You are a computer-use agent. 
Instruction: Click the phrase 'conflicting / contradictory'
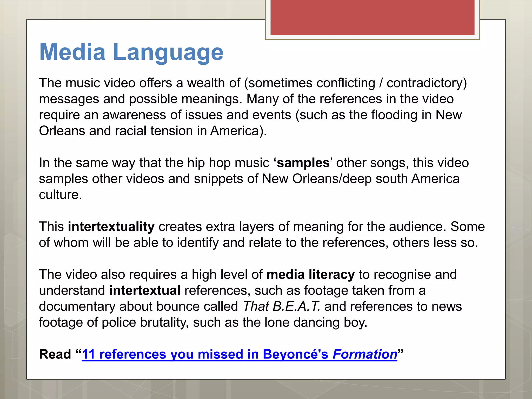[389, 83]
